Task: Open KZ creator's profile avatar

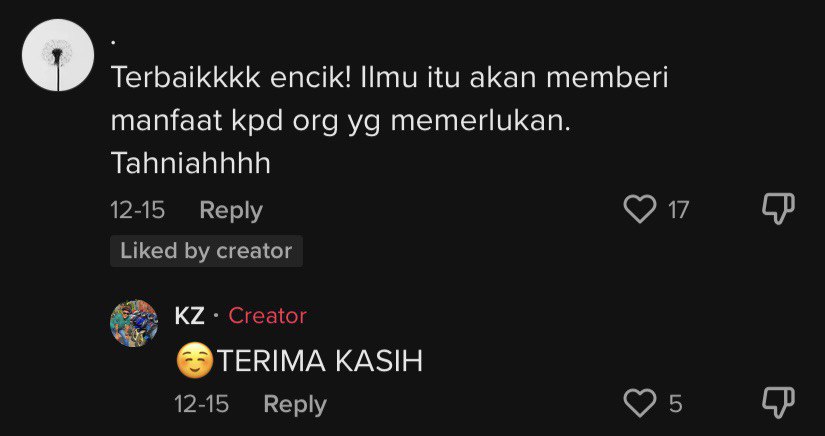Action: [134, 323]
